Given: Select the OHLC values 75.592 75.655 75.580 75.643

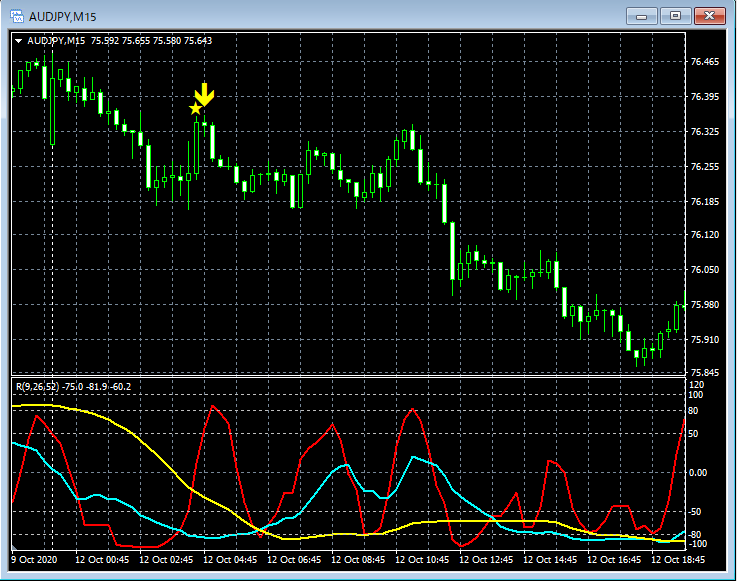Looking at the screenshot, I should click(x=151, y=41).
